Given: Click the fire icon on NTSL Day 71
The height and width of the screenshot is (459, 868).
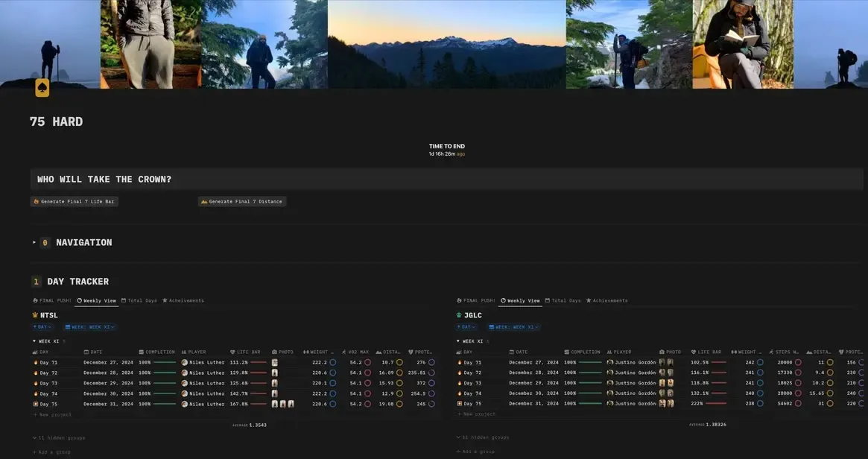Looking at the screenshot, I should coord(36,363).
